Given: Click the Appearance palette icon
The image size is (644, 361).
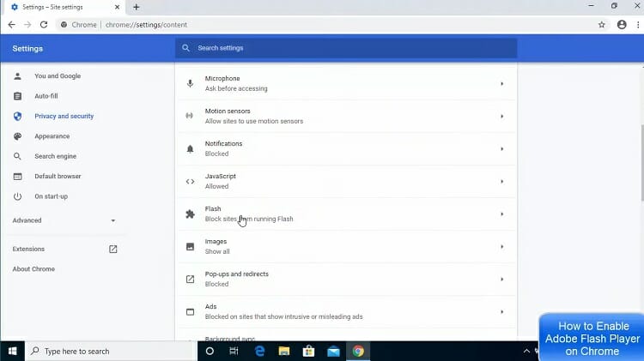Looking at the screenshot, I should [17, 136].
